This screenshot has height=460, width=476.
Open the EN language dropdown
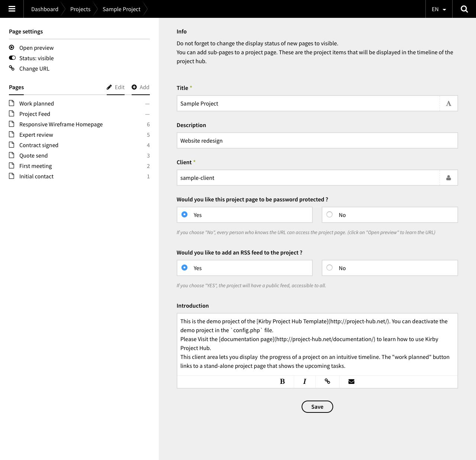click(x=438, y=9)
